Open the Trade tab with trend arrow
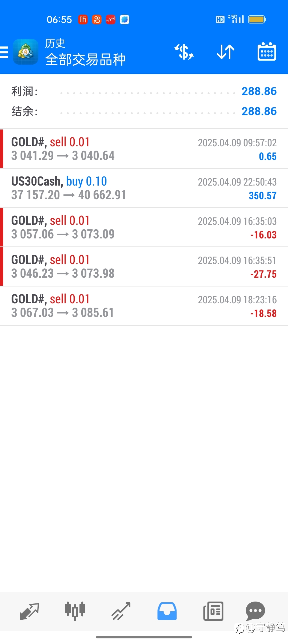This screenshot has width=288, height=644. tap(121, 611)
